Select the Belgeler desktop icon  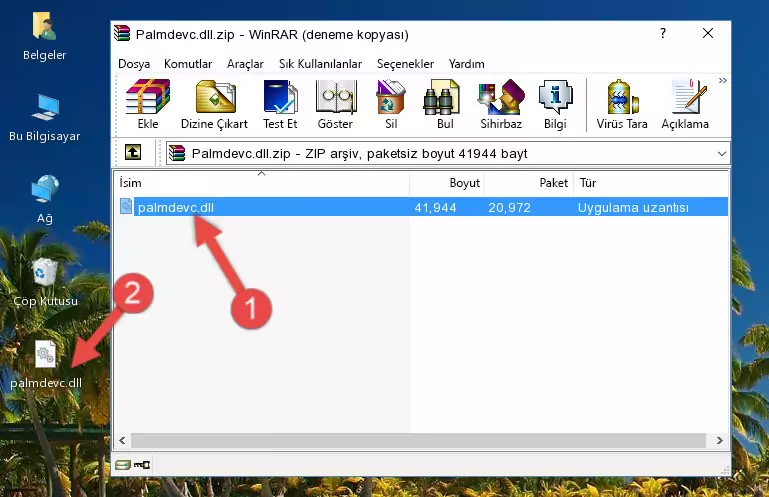pos(44,36)
